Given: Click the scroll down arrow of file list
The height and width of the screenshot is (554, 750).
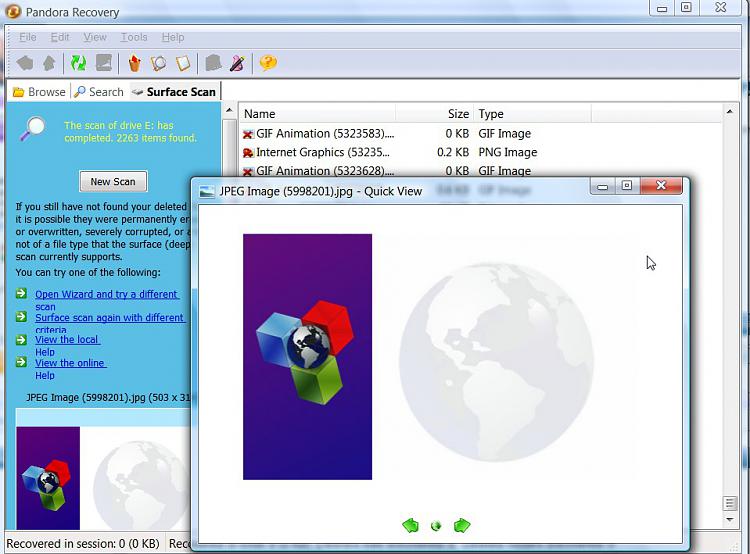Looking at the screenshot, I should pyautogui.click(x=729, y=520).
